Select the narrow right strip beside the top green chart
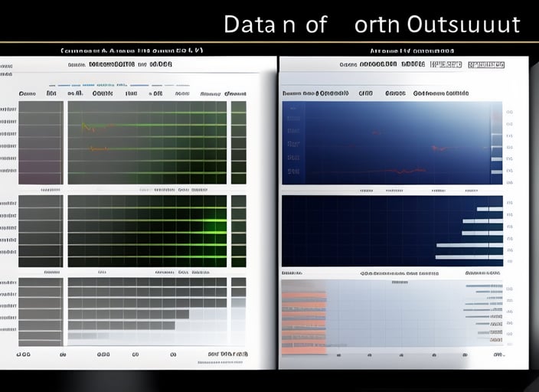 point(238,142)
